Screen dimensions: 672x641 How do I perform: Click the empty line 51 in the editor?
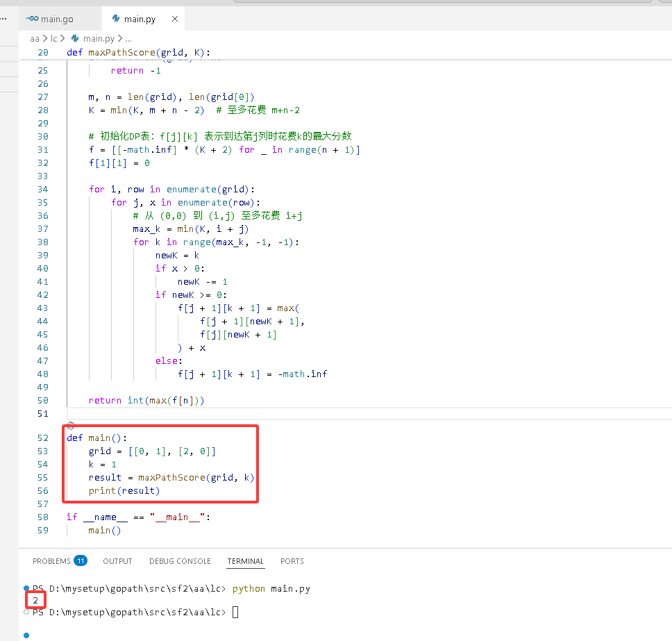point(369,414)
